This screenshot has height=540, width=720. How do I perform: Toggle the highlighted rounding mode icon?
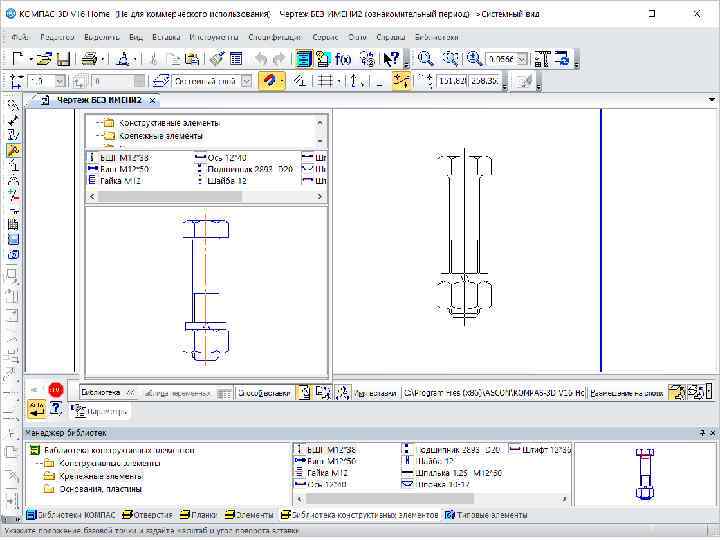tap(401, 81)
